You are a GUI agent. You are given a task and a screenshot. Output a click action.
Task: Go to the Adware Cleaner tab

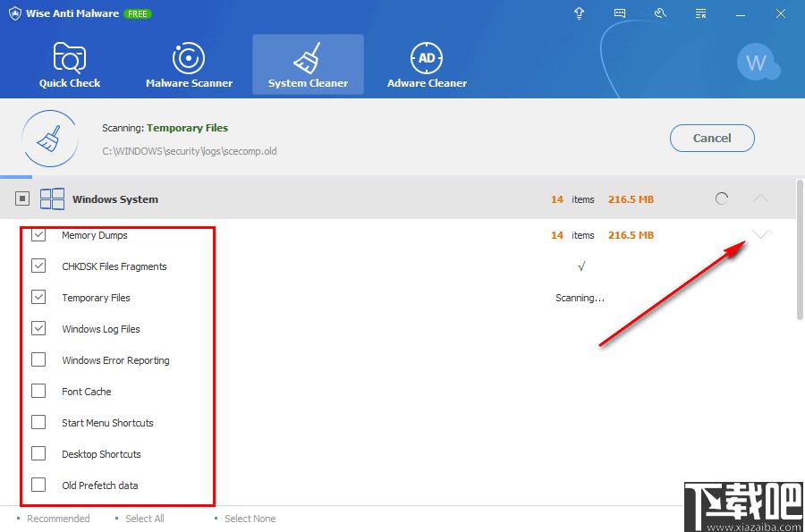(x=428, y=64)
